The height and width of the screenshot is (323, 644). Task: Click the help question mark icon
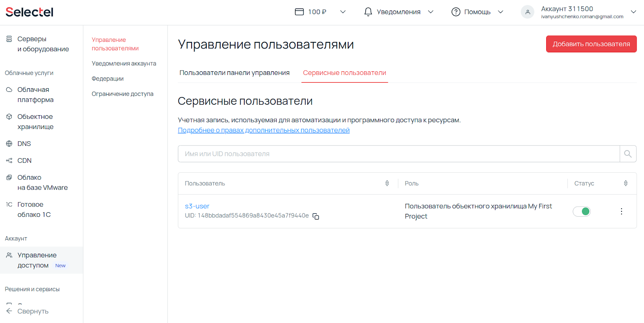[456, 12]
